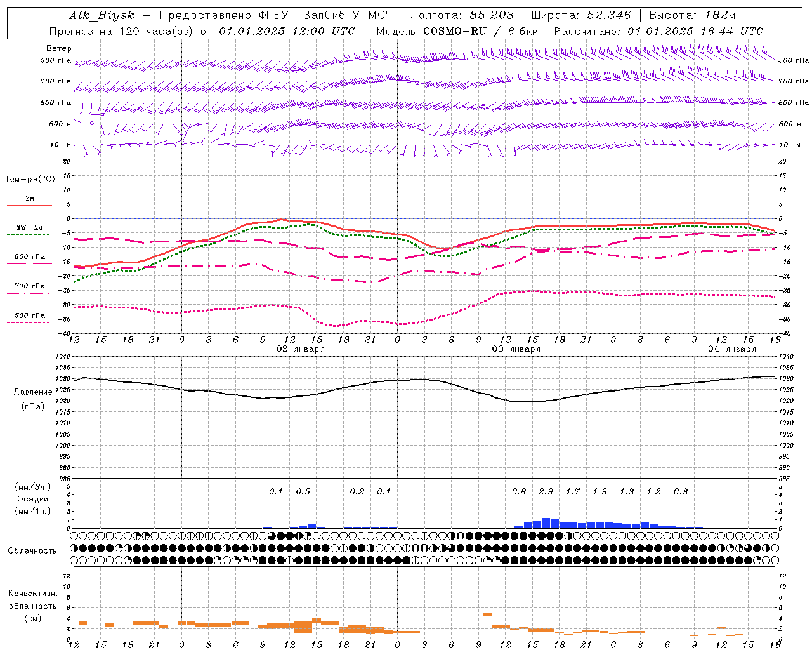Click the 04 января date label
This screenshot has height=650, width=812.
[732, 349]
